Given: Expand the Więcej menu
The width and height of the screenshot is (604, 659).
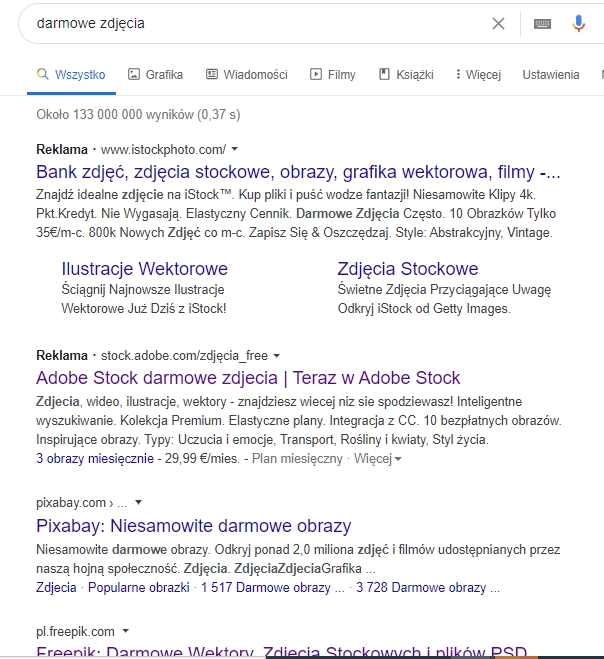Looking at the screenshot, I should coord(477,74).
